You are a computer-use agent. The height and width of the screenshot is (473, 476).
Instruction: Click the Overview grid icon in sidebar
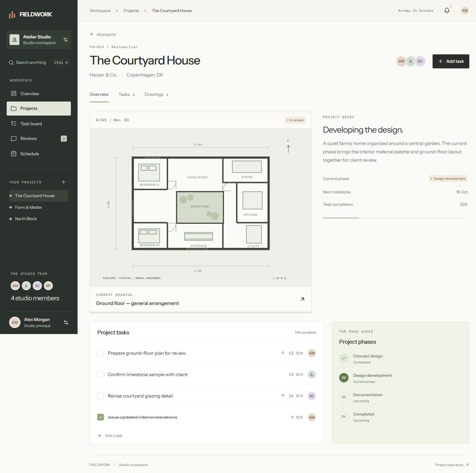click(14, 94)
